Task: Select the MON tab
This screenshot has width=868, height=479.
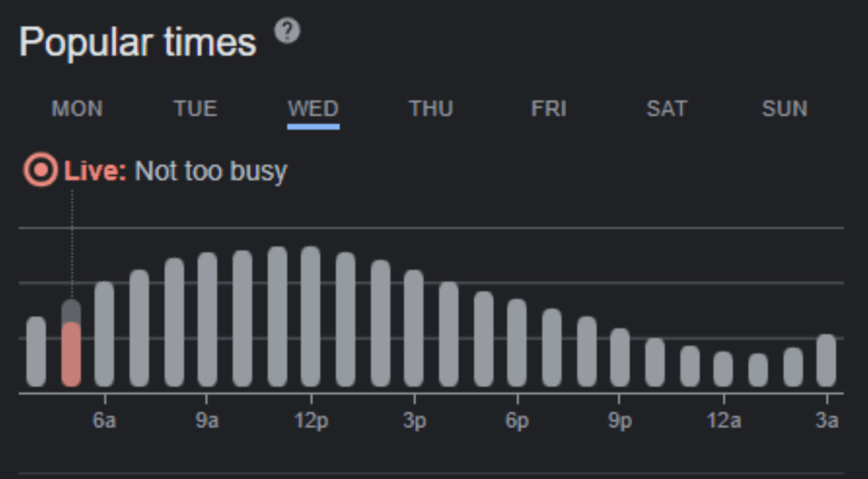Action: tap(77, 109)
